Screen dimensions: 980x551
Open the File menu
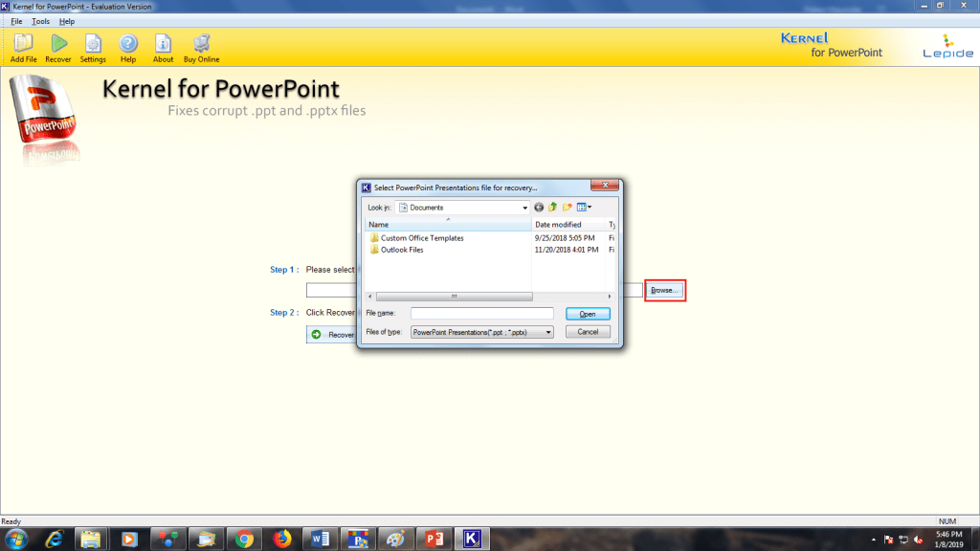coord(15,21)
